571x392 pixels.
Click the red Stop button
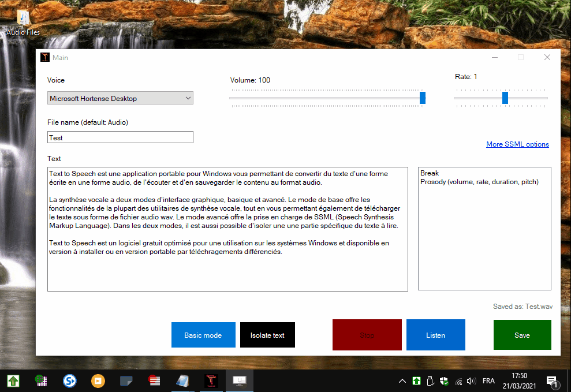tap(367, 335)
